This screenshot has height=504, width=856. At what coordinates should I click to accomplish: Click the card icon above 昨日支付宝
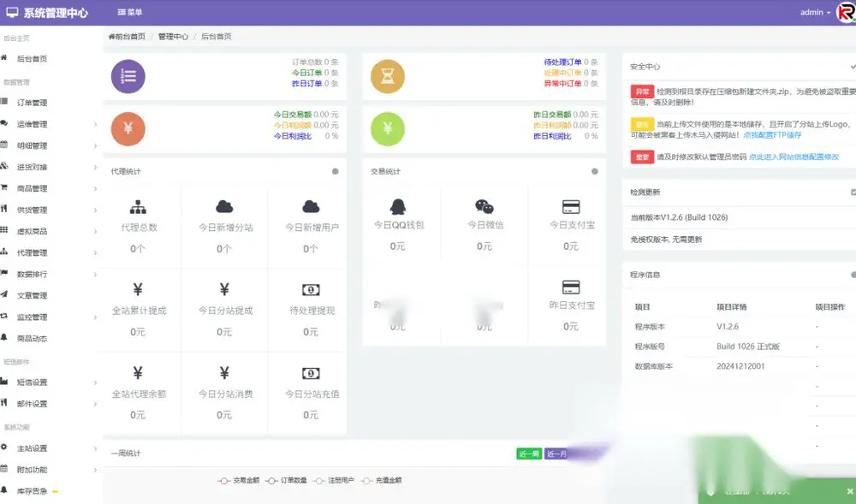coord(571,287)
